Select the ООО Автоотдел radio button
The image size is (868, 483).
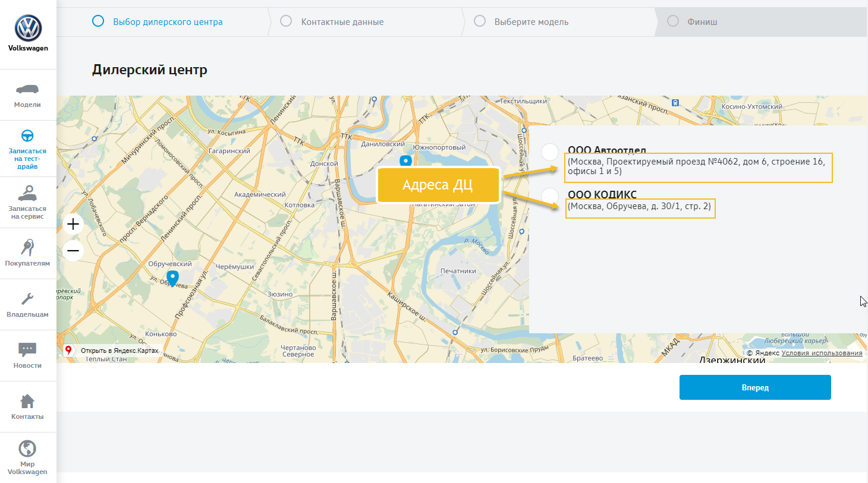[x=550, y=152]
